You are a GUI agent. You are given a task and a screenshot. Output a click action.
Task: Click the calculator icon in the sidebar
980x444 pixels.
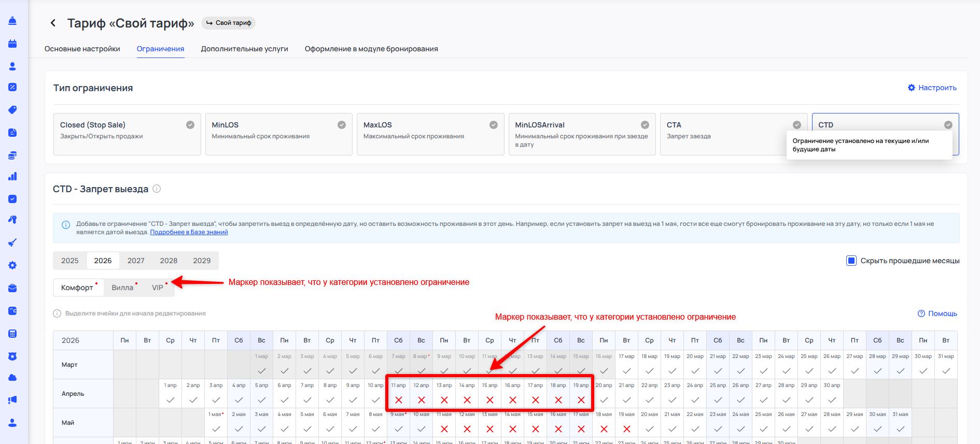point(12,334)
